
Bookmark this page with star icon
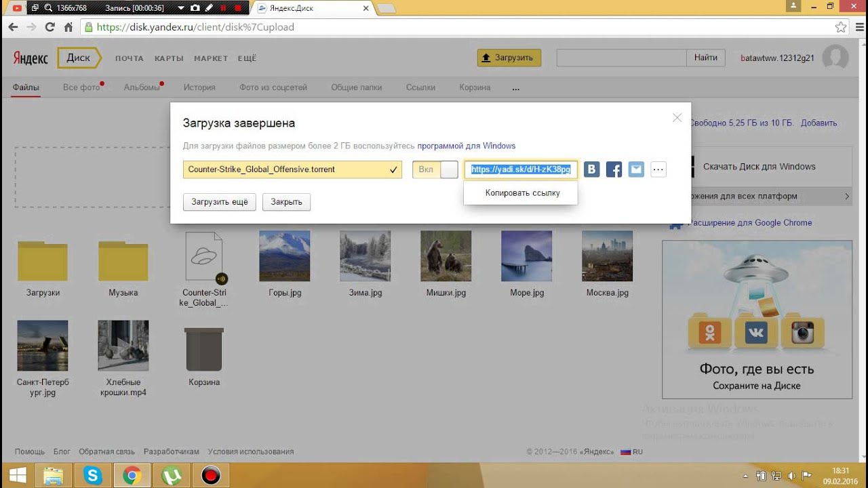click(841, 28)
